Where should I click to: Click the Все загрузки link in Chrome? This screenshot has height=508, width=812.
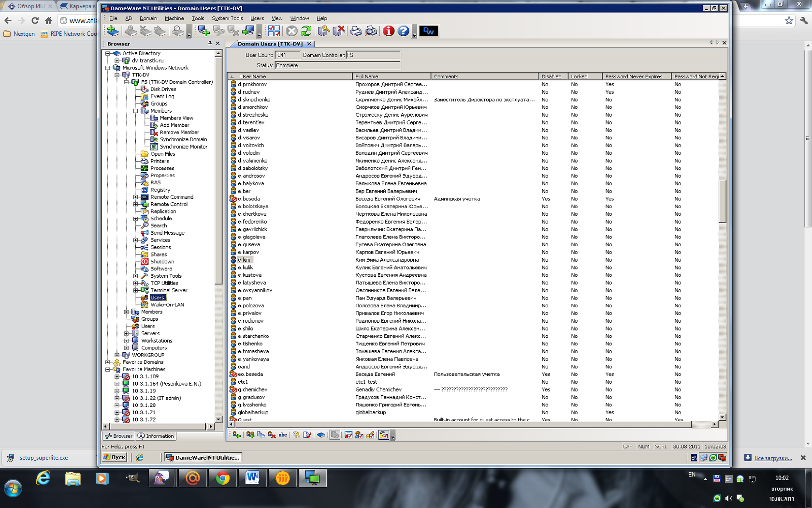tap(773, 458)
